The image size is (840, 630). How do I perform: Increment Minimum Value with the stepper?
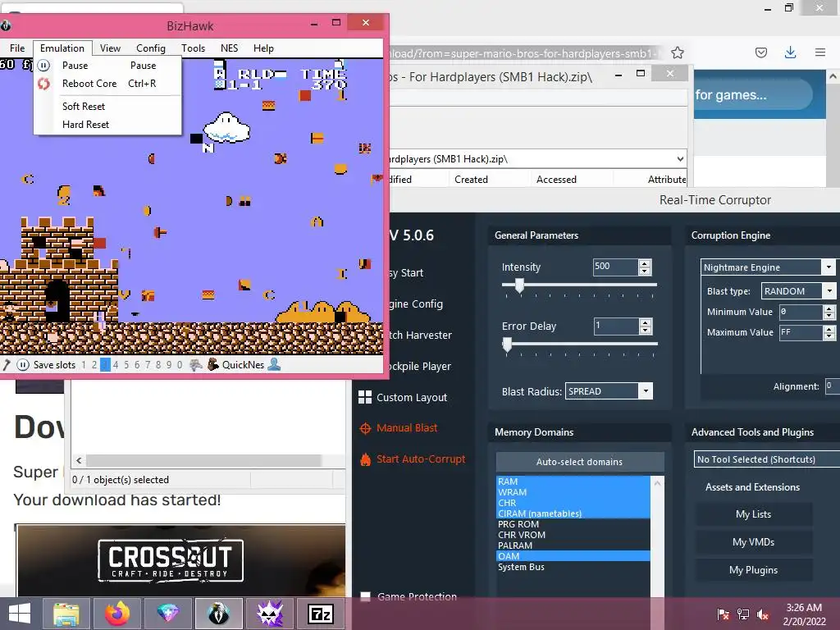click(x=829, y=308)
